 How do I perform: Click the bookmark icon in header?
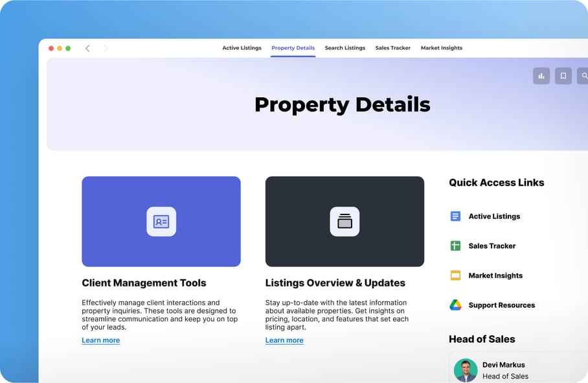[563, 76]
